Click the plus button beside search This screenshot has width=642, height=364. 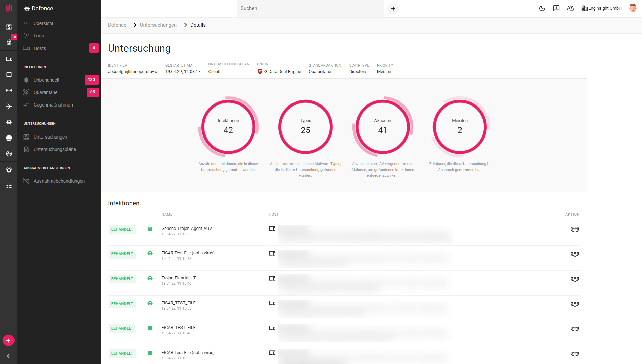coord(393,9)
